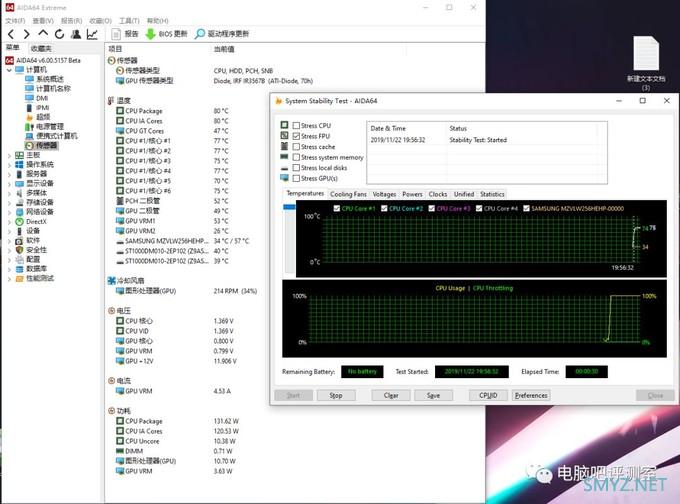680x504 pixels.
Task: Open the graph chart toolbar icon
Action: point(92,34)
